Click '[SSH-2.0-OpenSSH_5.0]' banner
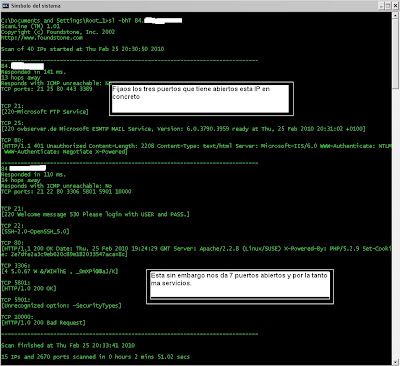 coord(35,231)
